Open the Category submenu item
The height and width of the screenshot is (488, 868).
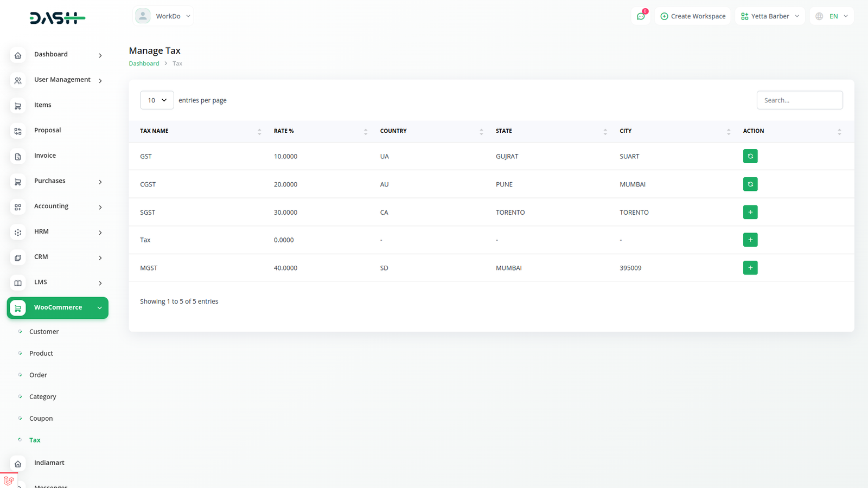tap(43, 397)
